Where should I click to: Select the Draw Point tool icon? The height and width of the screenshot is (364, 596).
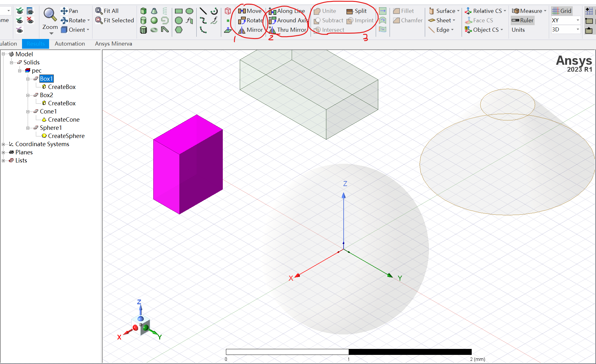(x=228, y=20)
